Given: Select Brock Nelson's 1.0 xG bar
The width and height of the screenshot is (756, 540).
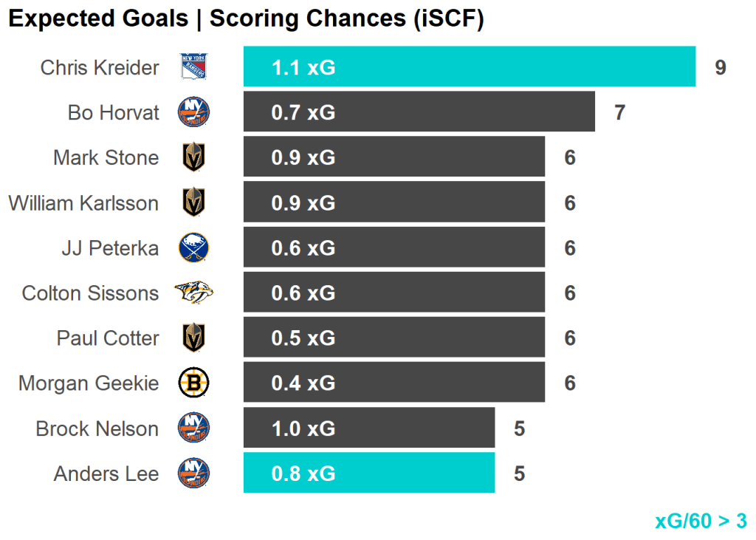Looking at the screenshot, I should point(368,428).
